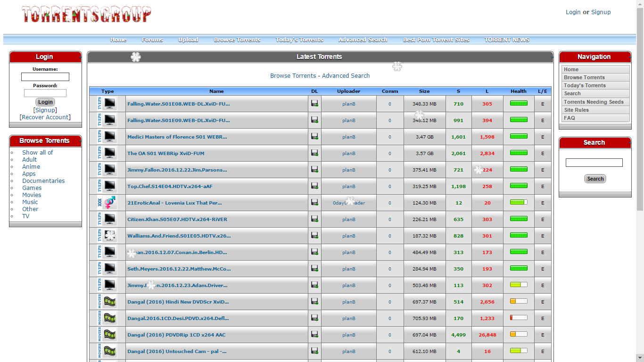Browse the Games category

32,188
